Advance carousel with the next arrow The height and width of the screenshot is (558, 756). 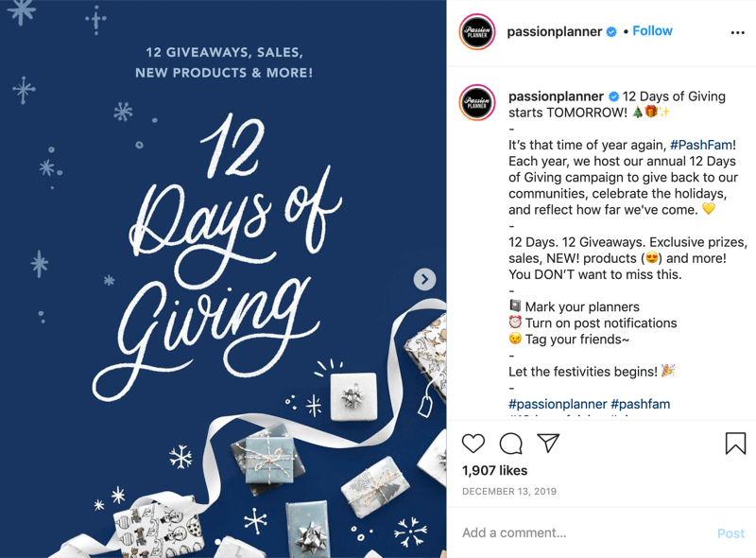[x=424, y=279]
